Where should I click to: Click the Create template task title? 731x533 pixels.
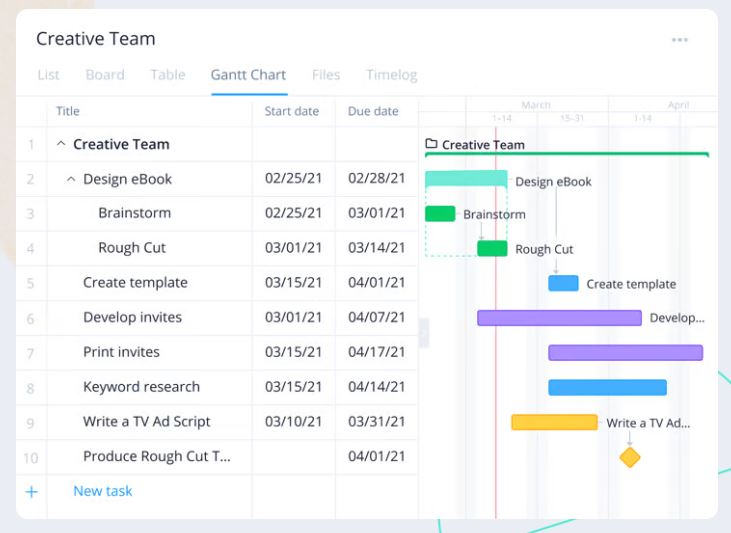pyautogui.click(x=135, y=283)
